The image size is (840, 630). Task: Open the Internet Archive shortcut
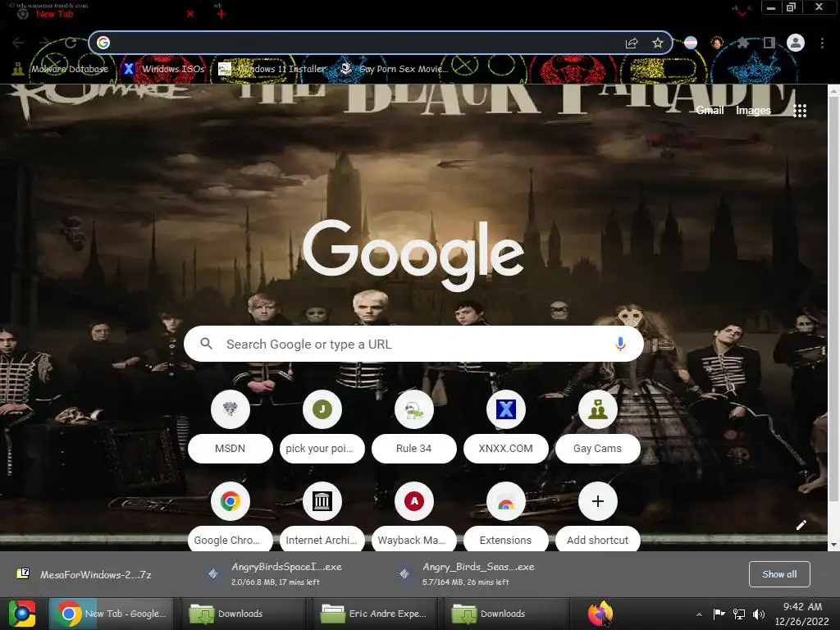tap(322, 518)
